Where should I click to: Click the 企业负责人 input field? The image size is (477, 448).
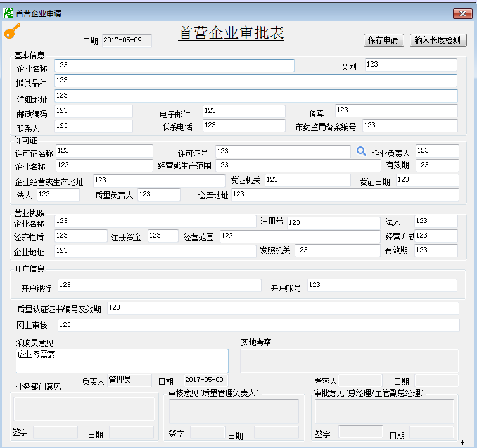(437, 151)
